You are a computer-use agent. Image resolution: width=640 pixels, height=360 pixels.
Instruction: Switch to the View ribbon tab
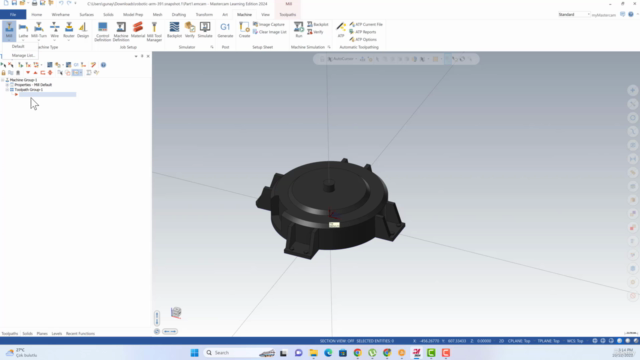tap(265, 15)
